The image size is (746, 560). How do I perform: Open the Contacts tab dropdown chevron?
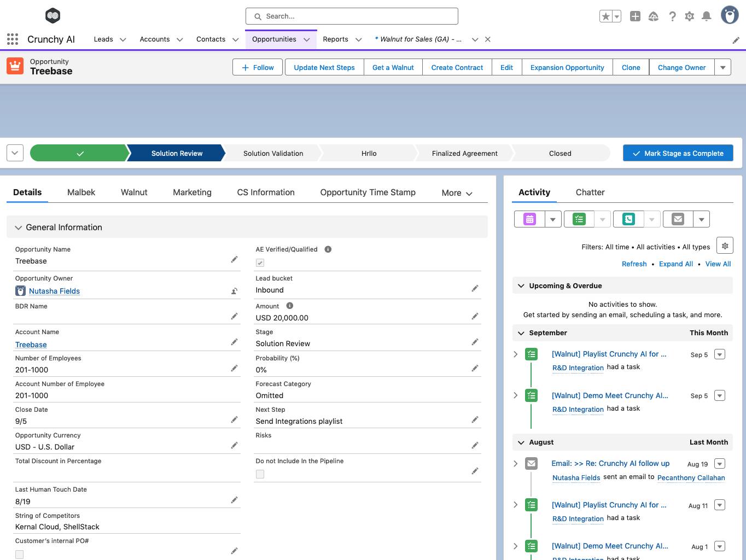pos(235,39)
